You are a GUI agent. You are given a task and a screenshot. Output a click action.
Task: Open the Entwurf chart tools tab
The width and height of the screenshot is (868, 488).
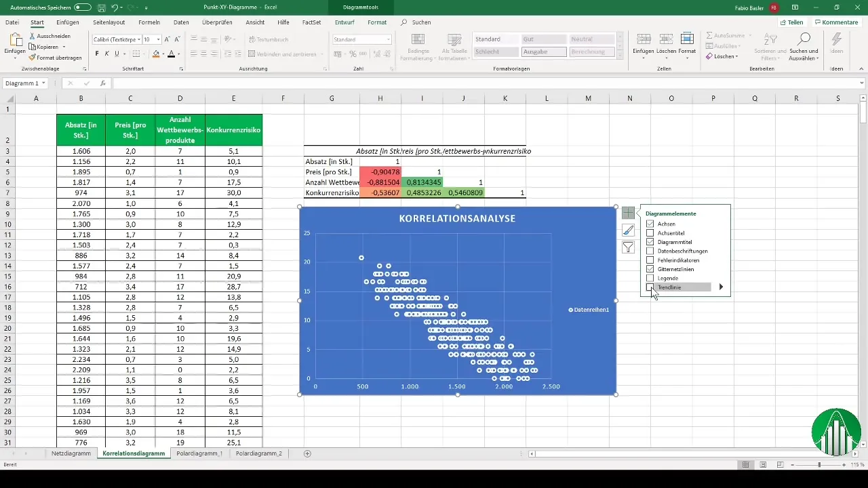click(344, 22)
